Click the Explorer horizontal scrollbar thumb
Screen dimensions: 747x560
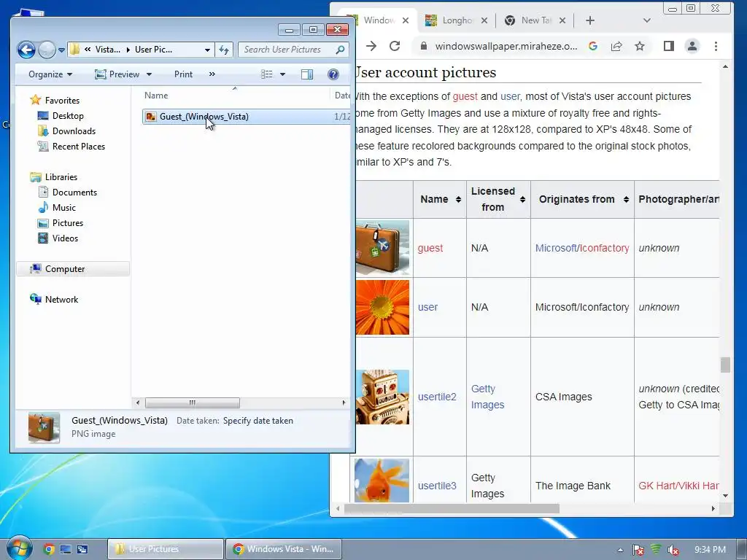(193, 402)
